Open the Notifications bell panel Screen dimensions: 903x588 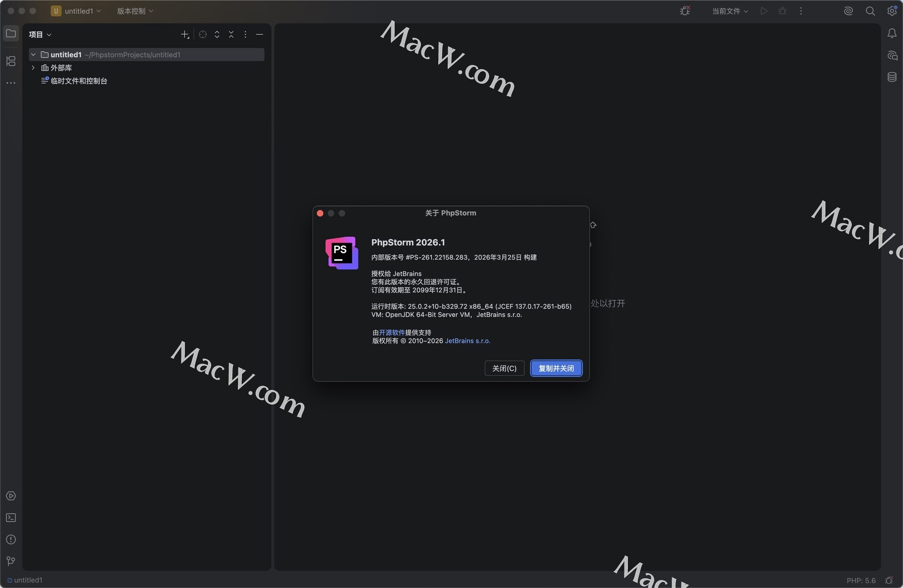tap(892, 33)
